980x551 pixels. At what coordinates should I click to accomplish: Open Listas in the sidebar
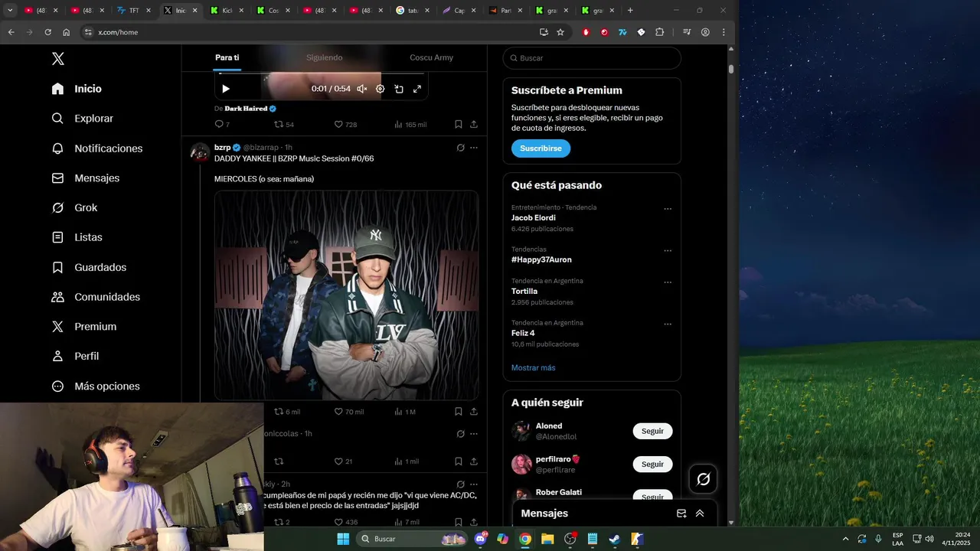[x=77, y=237]
